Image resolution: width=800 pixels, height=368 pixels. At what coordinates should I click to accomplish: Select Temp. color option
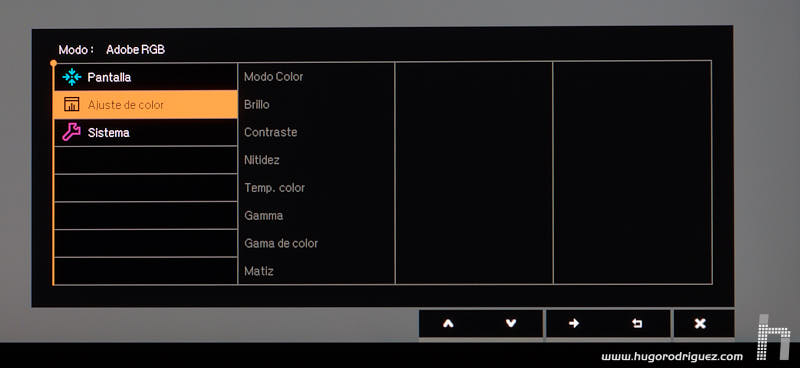point(274,188)
